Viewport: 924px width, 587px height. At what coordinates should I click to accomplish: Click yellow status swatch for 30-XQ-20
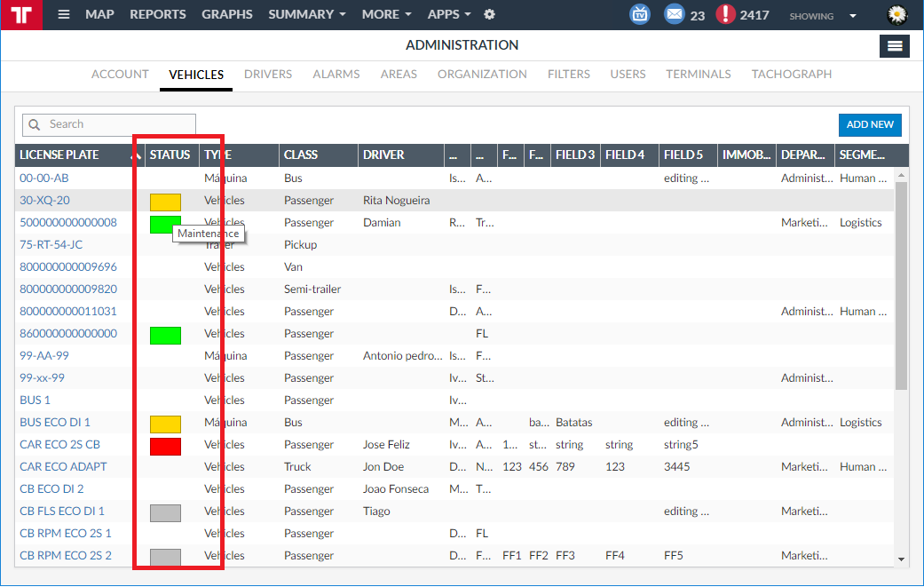[165, 202]
